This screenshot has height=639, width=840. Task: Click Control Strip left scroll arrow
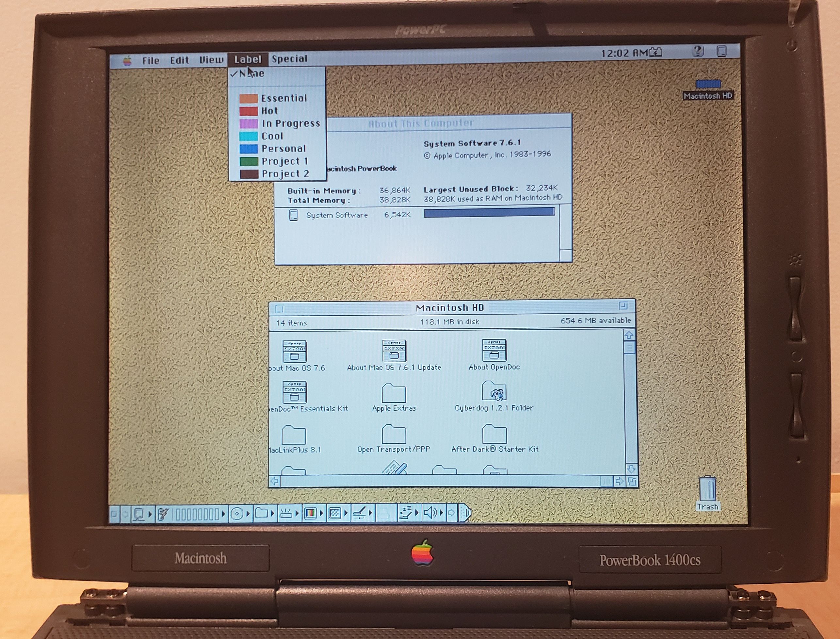pos(125,515)
